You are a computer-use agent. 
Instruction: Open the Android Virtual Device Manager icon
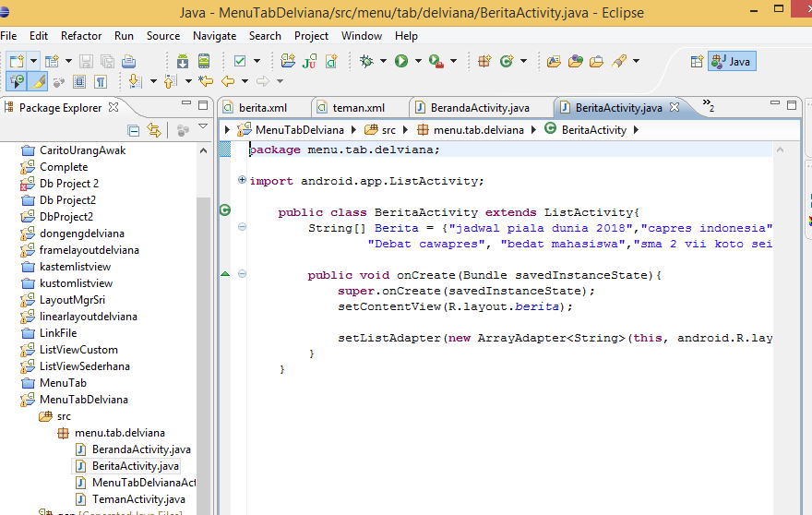[x=204, y=61]
